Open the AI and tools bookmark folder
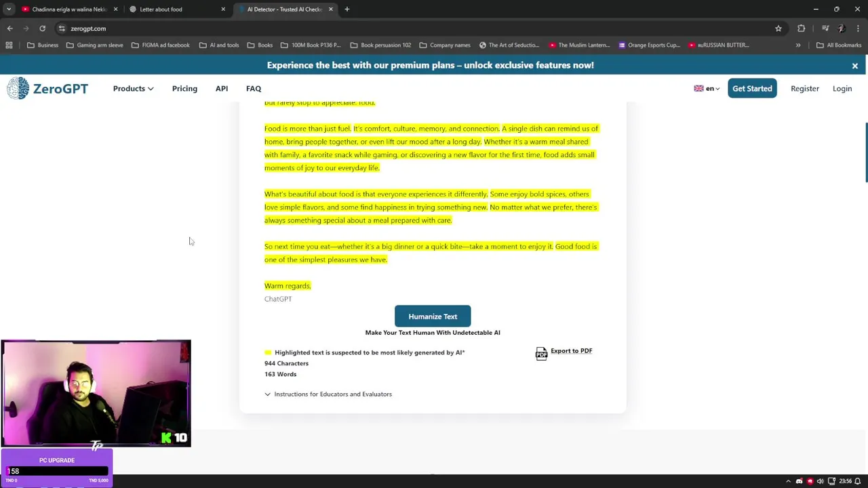 point(218,45)
